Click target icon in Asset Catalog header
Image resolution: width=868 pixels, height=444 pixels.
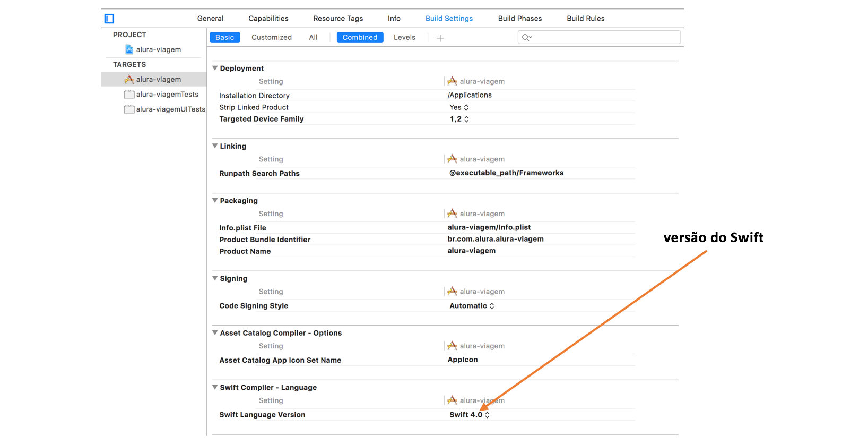tap(452, 346)
